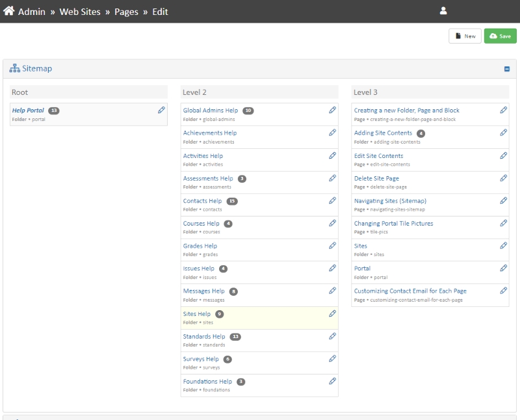This screenshot has width=520, height=420.
Task: Collapse the Sitemap panel
Action: (507, 69)
